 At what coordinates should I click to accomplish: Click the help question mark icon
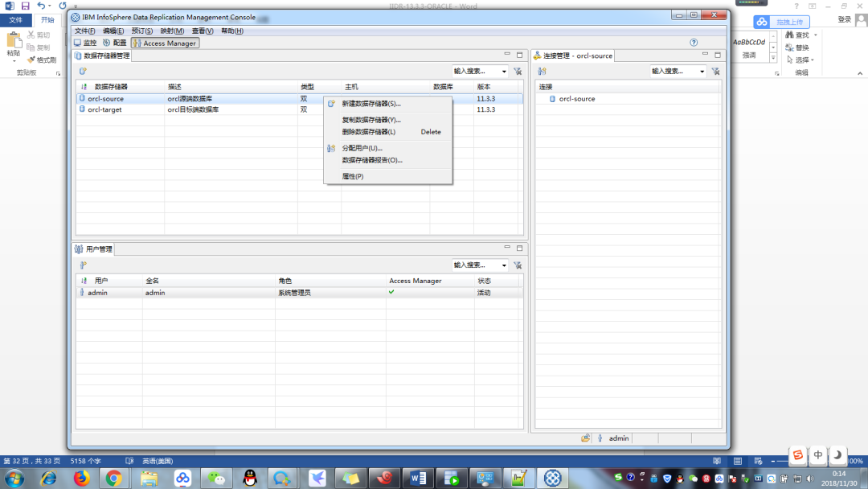click(694, 43)
